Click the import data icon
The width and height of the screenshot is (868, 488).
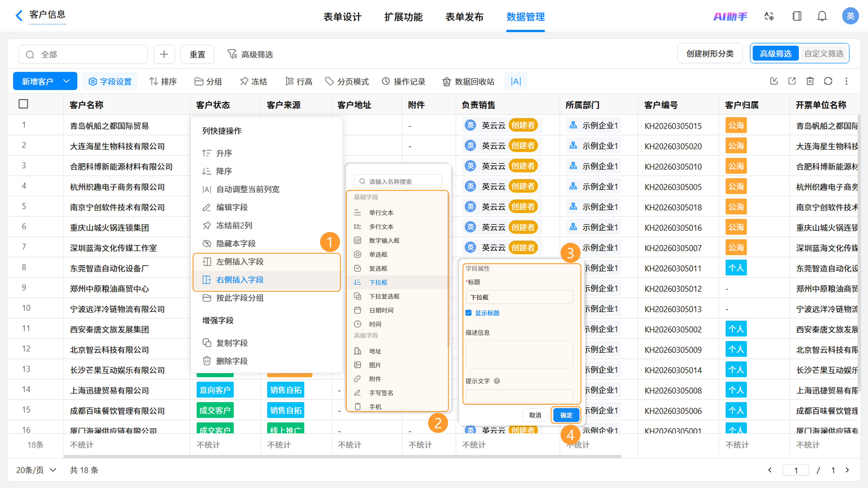point(774,81)
